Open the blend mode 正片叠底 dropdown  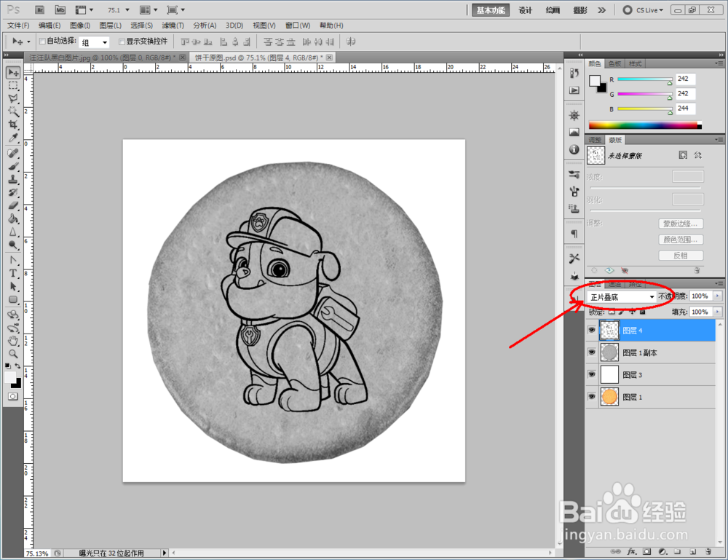[x=622, y=296]
